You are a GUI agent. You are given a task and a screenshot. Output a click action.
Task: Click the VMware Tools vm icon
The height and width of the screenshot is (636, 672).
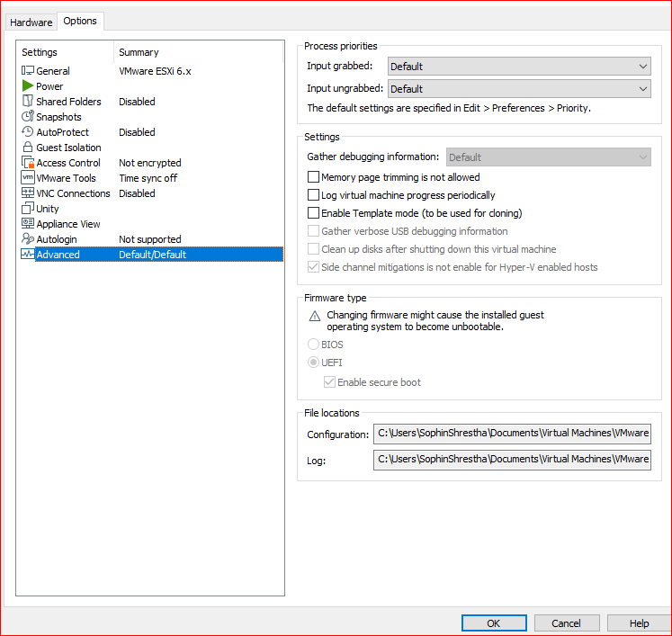tap(28, 177)
